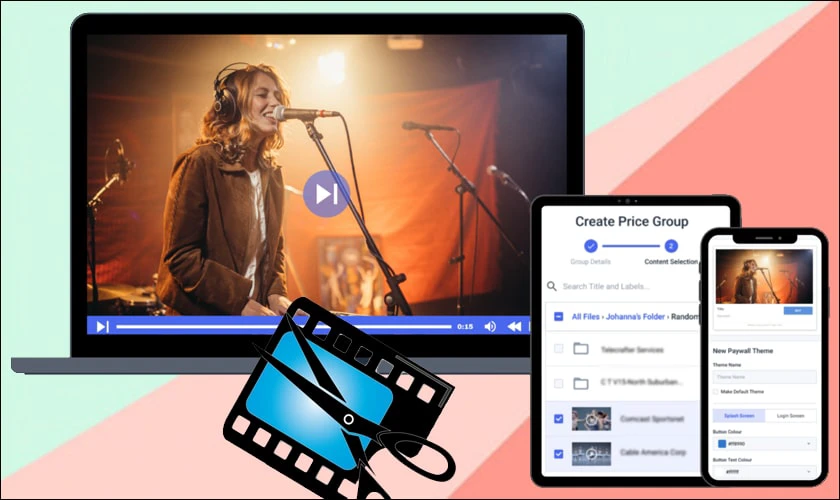Enable the Make Default Theme checkbox
Viewport: 840px width, 500px height.
point(716,392)
